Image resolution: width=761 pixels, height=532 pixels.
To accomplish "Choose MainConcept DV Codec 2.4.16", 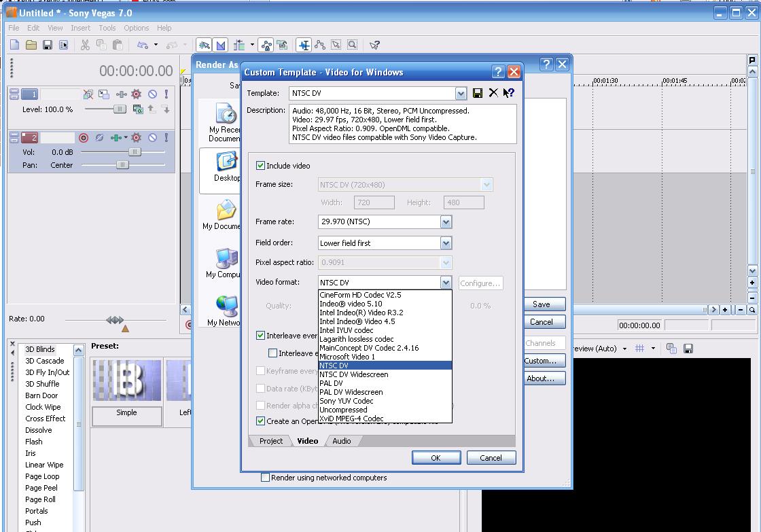I will point(385,348).
